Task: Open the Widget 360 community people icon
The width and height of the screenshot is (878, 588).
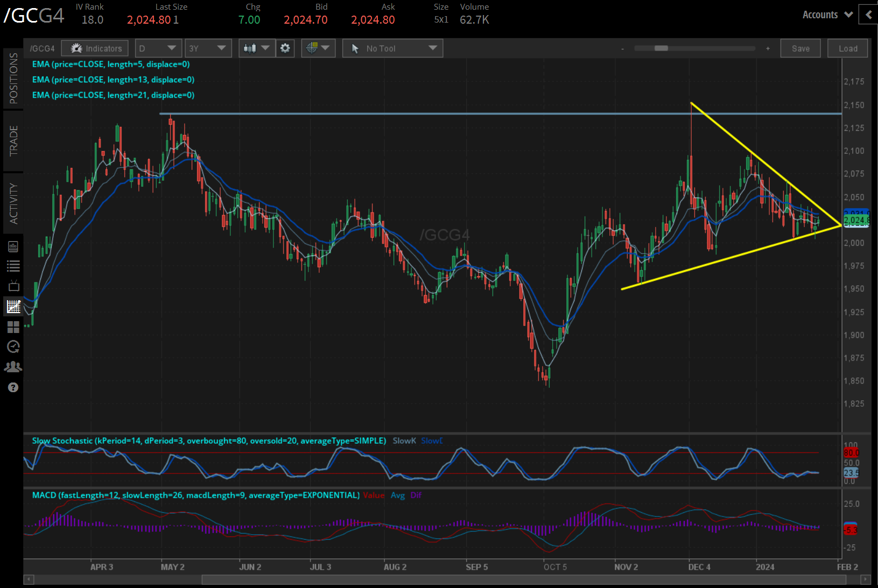Action: [x=13, y=366]
